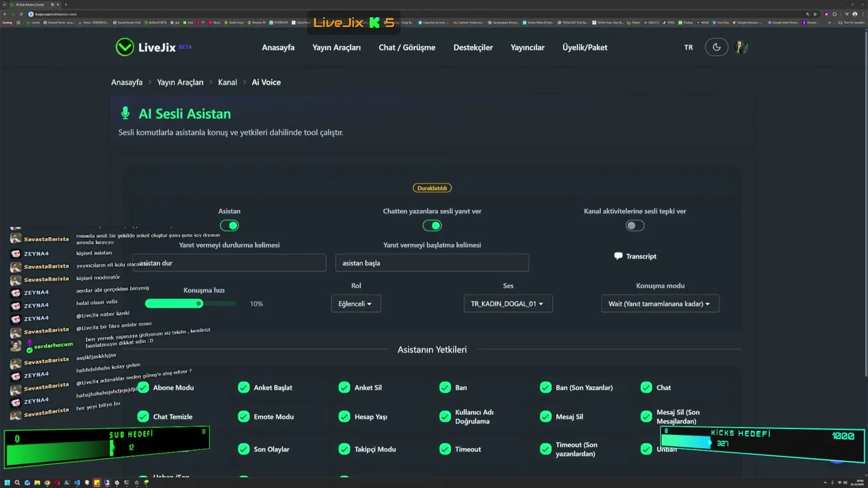Open Yayıncılar menu item

[x=528, y=47]
